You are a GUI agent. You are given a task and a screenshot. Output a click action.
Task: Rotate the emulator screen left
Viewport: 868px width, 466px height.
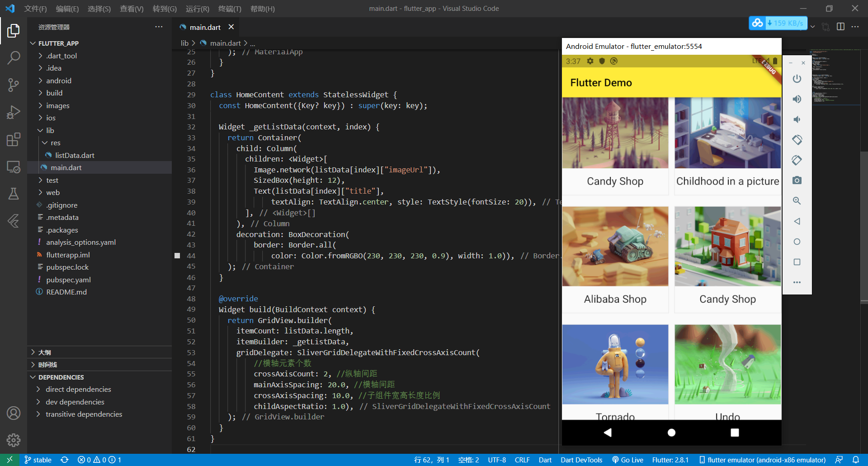coord(796,140)
